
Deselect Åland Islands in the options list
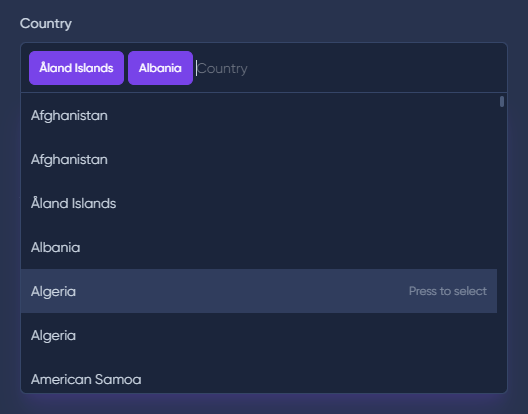[x=259, y=203]
